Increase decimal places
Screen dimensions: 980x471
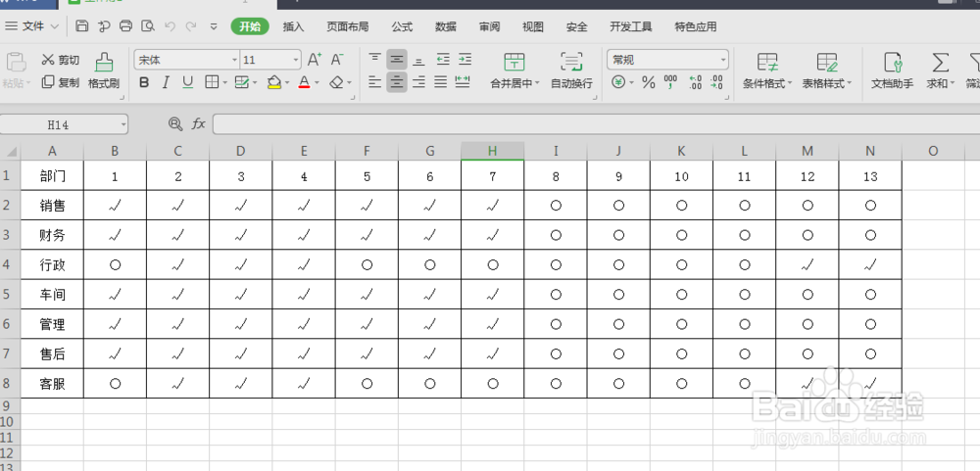pyautogui.click(x=695, y=82)
